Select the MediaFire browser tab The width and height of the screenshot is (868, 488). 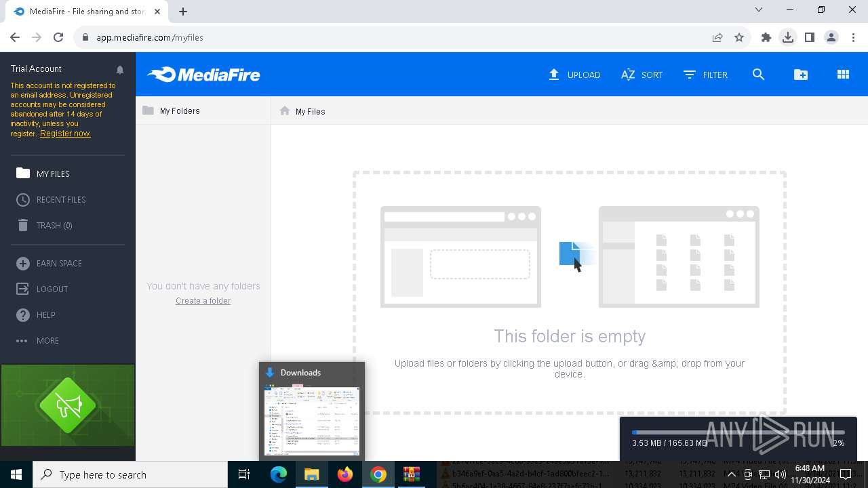point(87,12)
